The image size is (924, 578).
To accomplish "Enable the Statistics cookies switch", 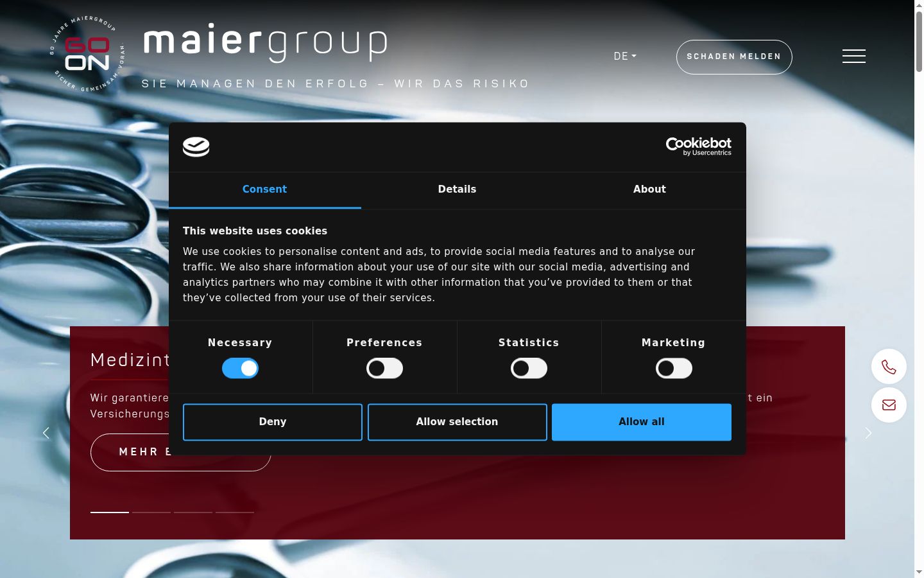I will 529,368.
